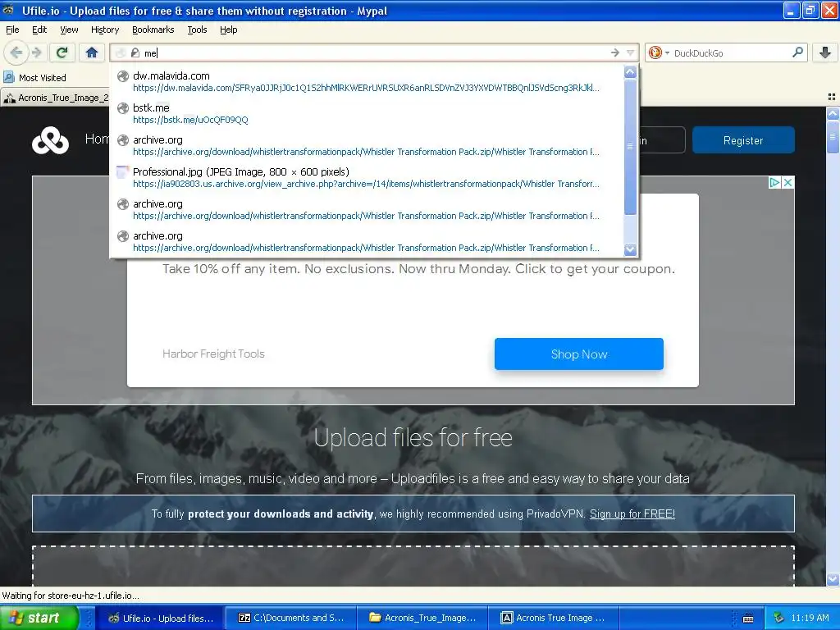Switch to Acronis True Image taskbar app
Screen dimensions: 840x630
coord(553,619)
